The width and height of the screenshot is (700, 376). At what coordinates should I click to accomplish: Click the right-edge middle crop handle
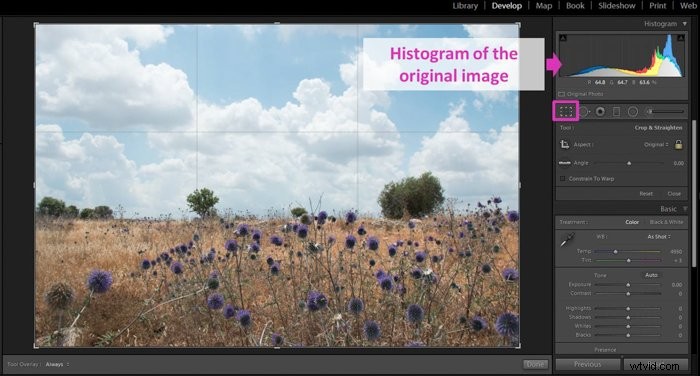click(x=519, y=185)
